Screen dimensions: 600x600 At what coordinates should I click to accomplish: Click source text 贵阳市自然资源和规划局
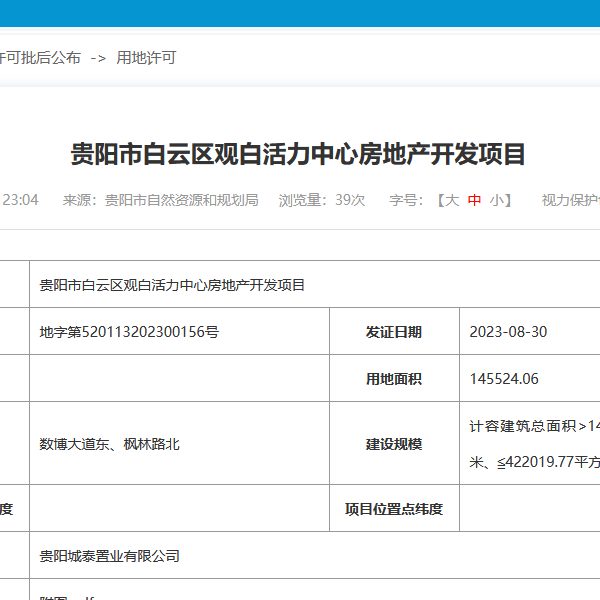[182, 200]
